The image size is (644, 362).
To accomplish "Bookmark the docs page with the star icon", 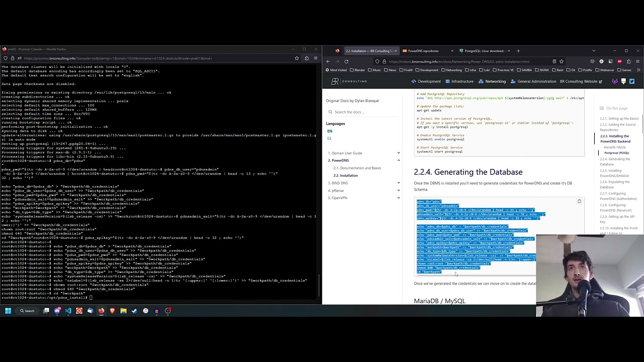I will tap(561, 61).
